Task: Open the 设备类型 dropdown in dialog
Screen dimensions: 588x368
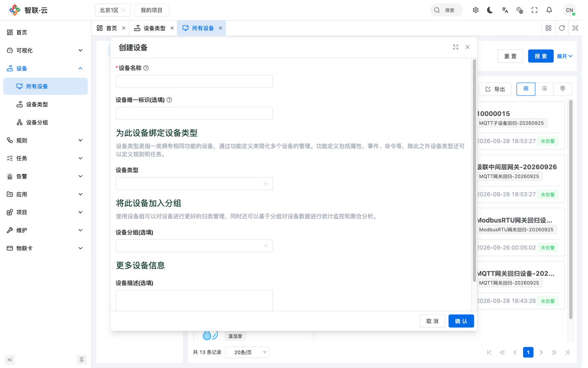Action: (x=194, y=184)
